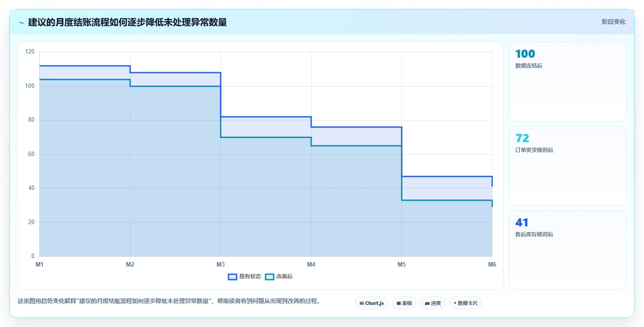Click the description text below the chart
Viewport: 644px width, 327px height.
pos(170,301)
